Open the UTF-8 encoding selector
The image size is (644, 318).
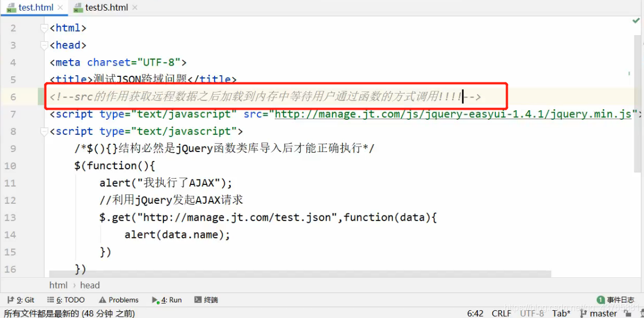point(532,314)
